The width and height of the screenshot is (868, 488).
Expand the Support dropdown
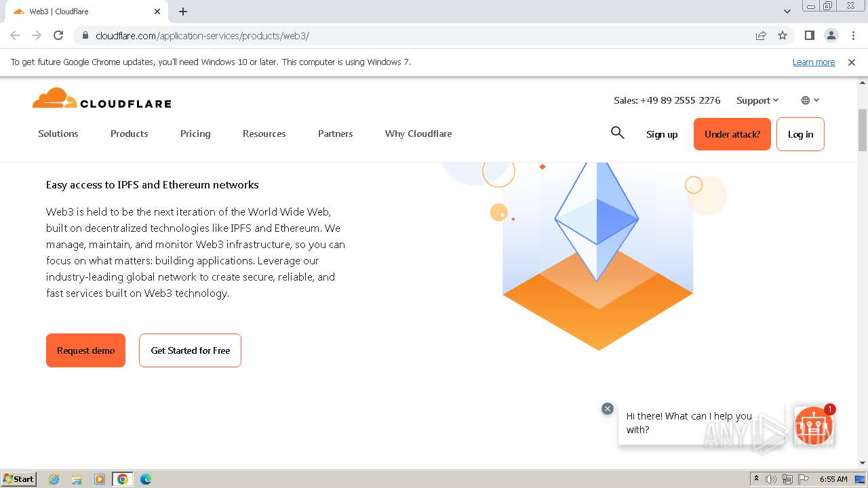click(x=757, y=100)
